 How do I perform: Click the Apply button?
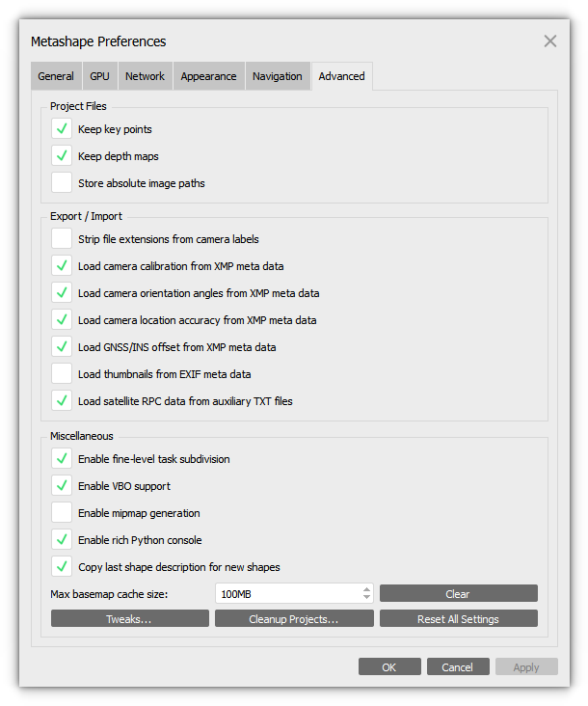526,666
